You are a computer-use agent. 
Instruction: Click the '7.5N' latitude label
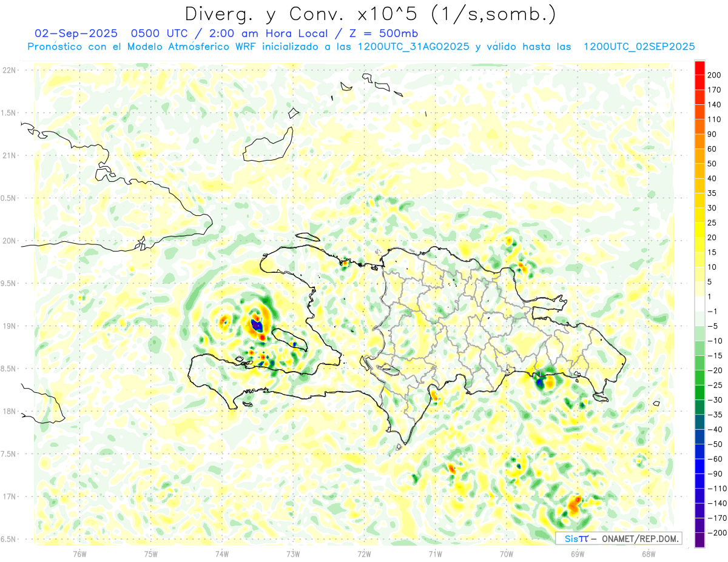[x=9, y=453]
